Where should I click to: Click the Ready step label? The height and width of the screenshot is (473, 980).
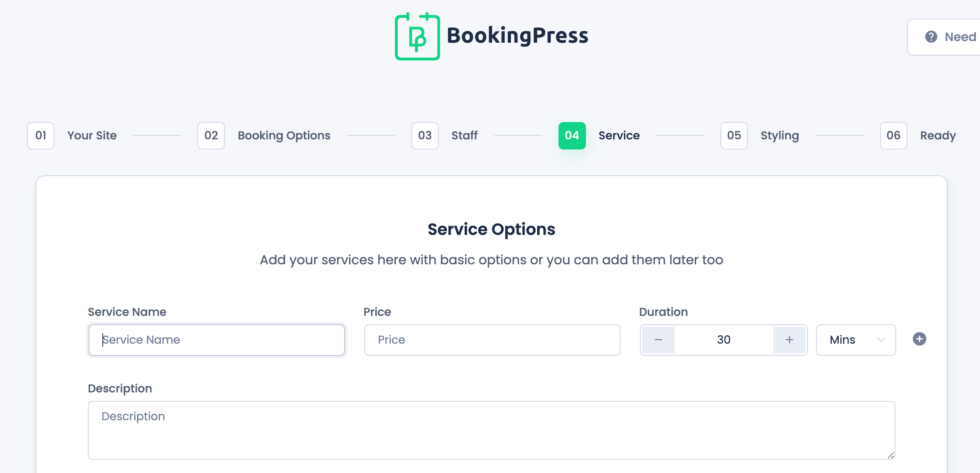pos(938,135)
